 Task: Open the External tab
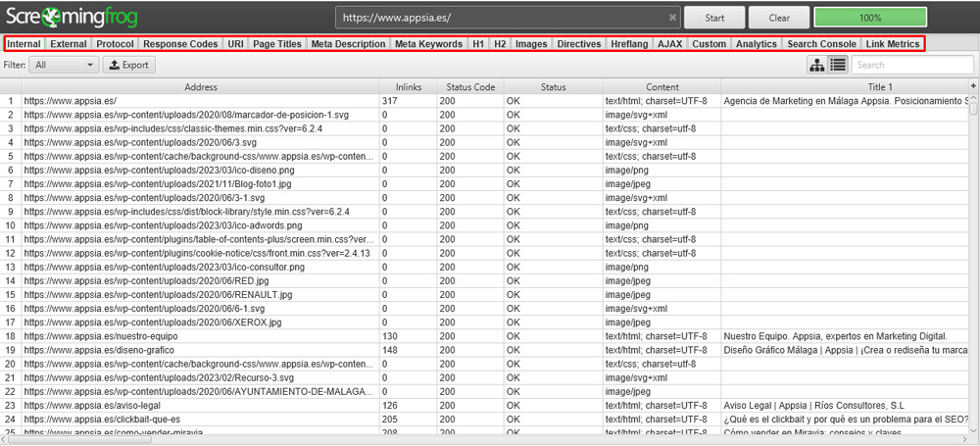click(x=69, y=44)
